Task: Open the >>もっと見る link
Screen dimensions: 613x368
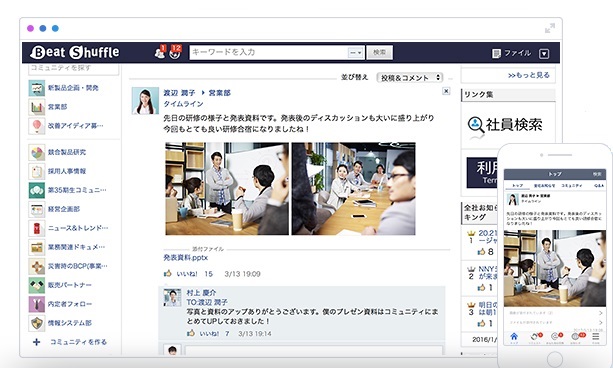Action: [529, 75]
